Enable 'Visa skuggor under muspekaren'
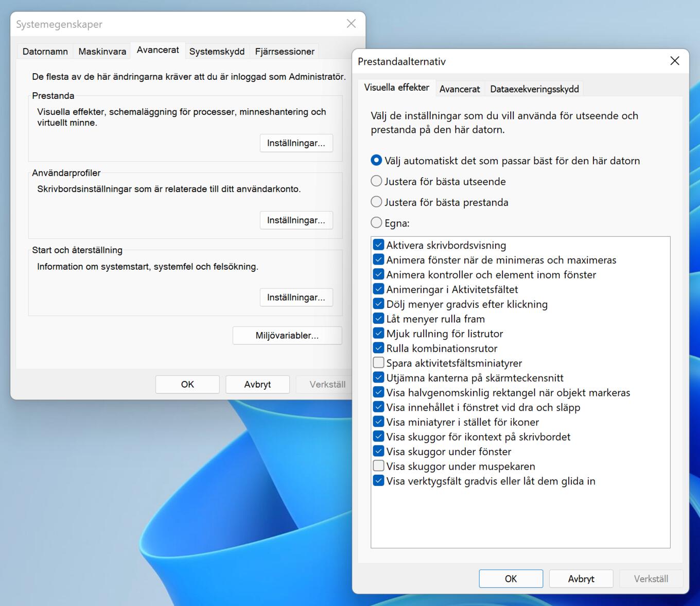The height and width of the screenshot is (606, 700). tap(378, 466)
